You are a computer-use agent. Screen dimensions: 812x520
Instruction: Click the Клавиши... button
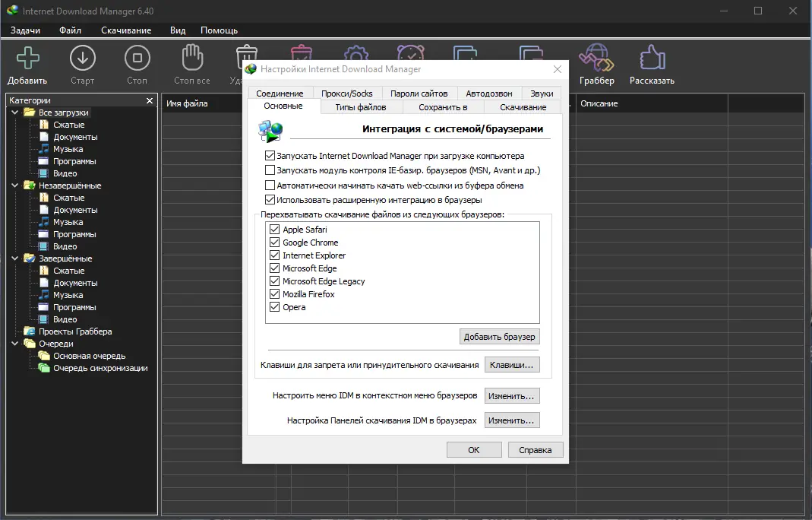point(512,365)
